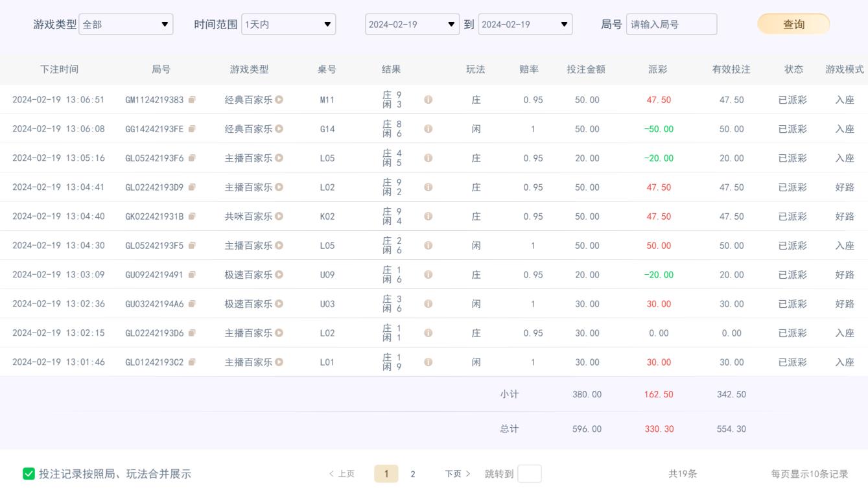Show result info for 13:04:30 row
Screen dimensions: 868x492
coord(428,246)
